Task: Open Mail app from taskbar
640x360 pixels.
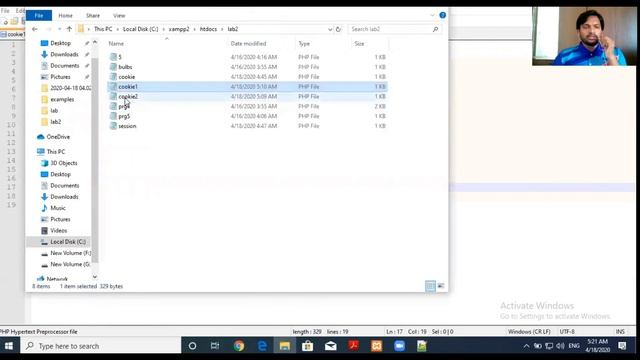Action: 331,346
